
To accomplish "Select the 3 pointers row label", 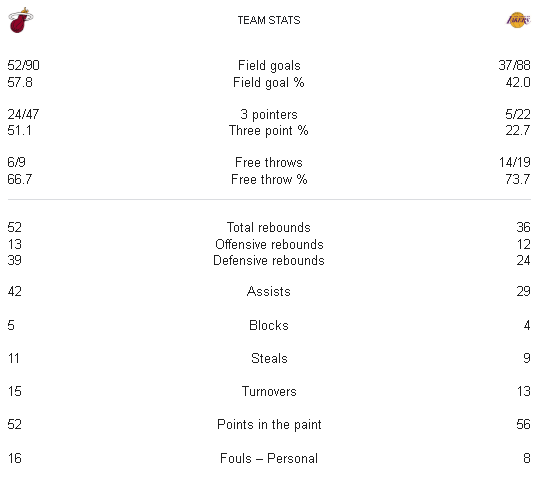I will tap(269, 115).
